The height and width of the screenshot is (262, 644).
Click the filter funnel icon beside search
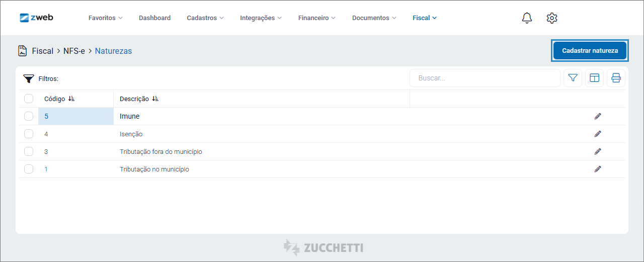point(573,78)
